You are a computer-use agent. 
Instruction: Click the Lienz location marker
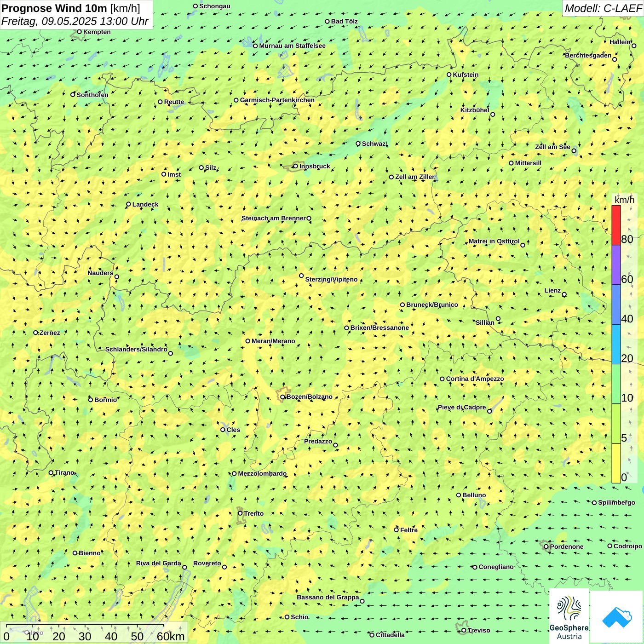(564, 294)
